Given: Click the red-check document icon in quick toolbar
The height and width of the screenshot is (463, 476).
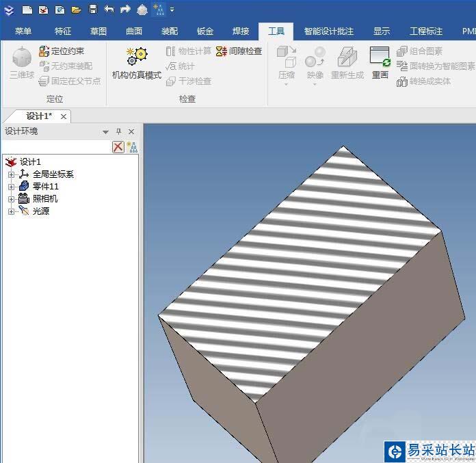Looking at the screenshot, I should pos(43,10).
